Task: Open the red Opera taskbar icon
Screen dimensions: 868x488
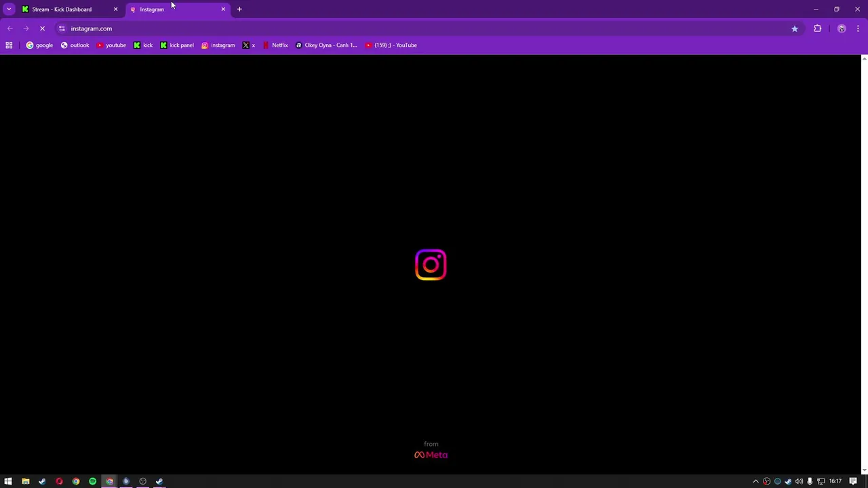Action: click(59, 481)
